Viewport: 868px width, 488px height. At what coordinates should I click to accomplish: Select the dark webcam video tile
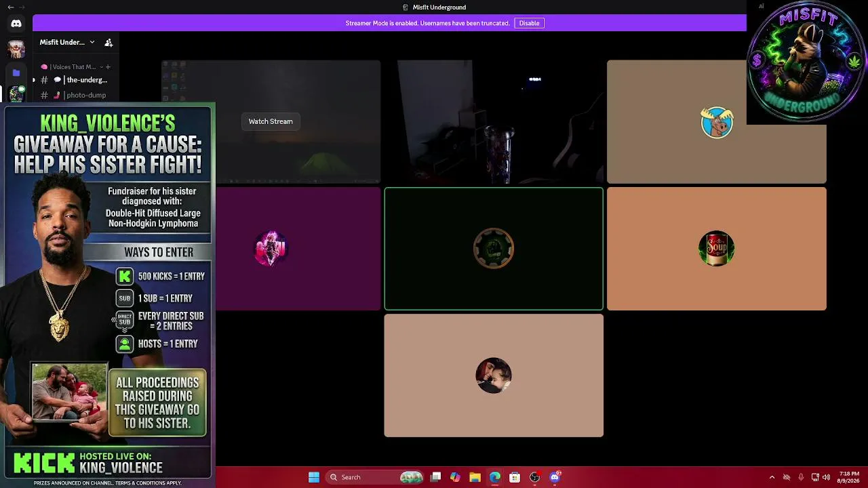coord(494,121)
